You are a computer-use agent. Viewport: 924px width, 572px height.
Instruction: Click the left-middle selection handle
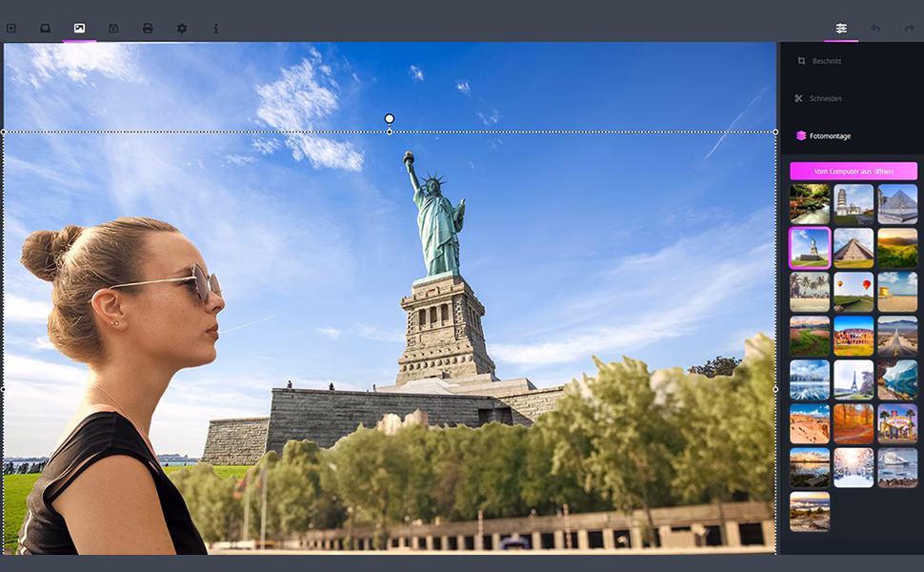pyautogui.click(x=4, y=389)
